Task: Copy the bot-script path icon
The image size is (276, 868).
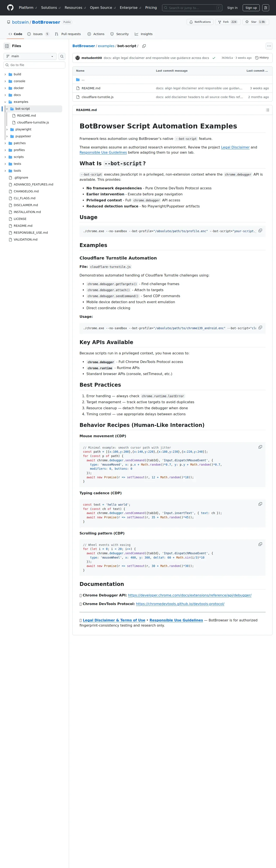Action: 144,46
